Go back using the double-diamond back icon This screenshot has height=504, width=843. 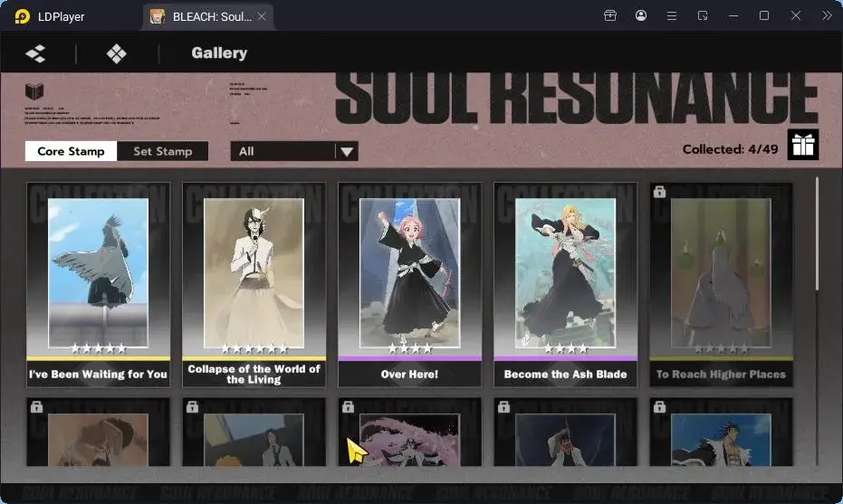coord(35,53)
